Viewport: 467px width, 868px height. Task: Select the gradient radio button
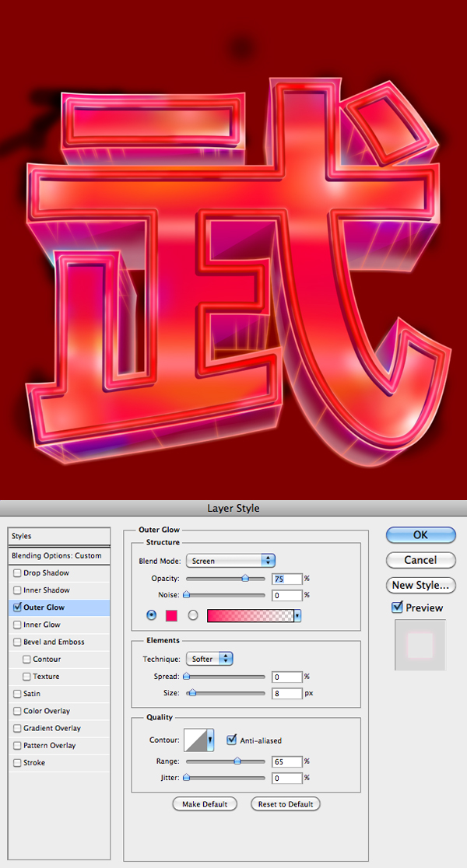(193, 615)
